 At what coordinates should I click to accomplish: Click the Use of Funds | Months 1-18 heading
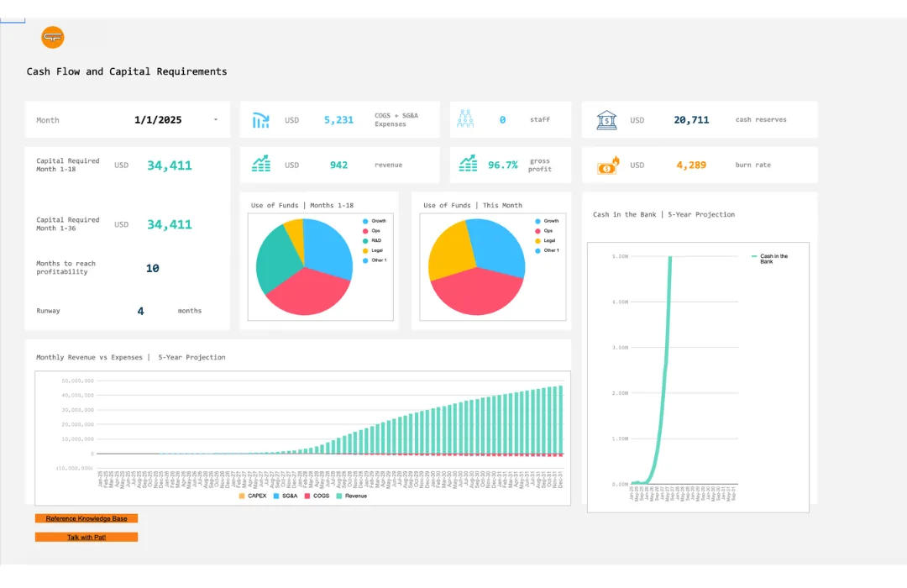pos(302,206)
